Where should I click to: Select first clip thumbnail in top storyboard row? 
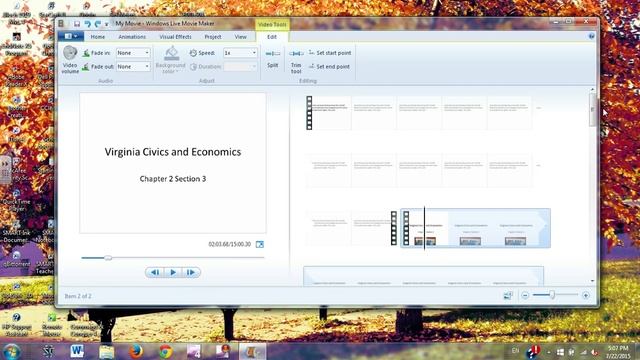click(x=329, y=113)
